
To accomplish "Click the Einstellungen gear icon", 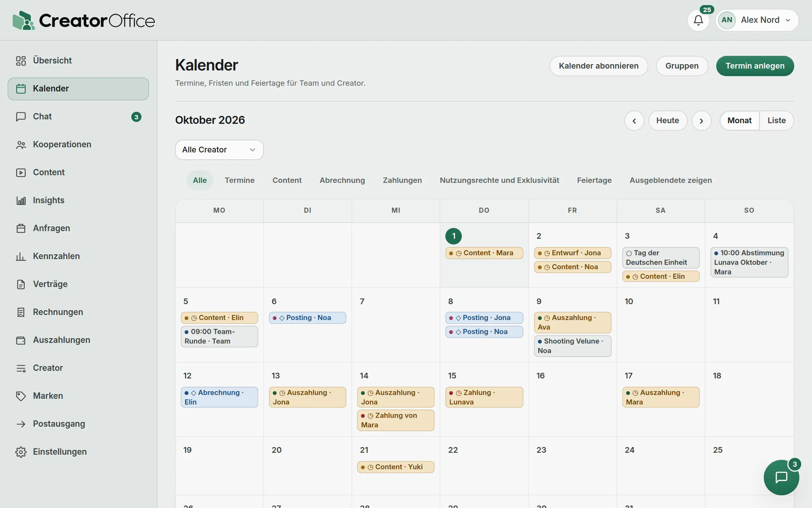I will tap(21, 451).
